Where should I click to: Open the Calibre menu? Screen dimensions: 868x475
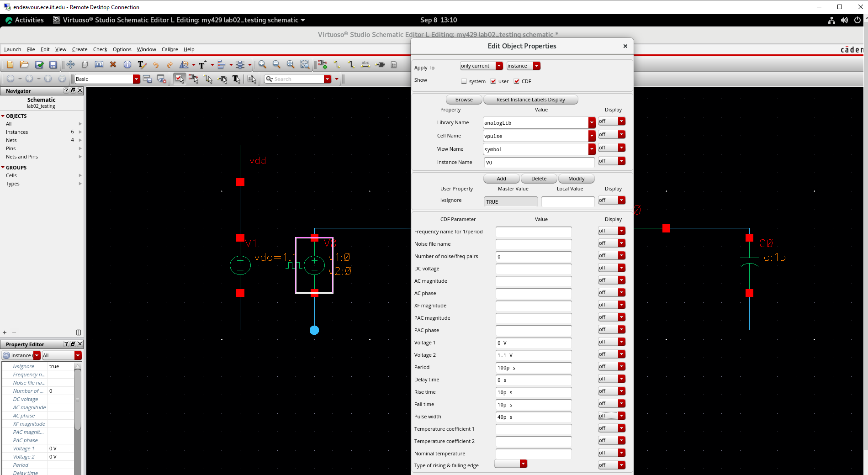pos(169,49)
